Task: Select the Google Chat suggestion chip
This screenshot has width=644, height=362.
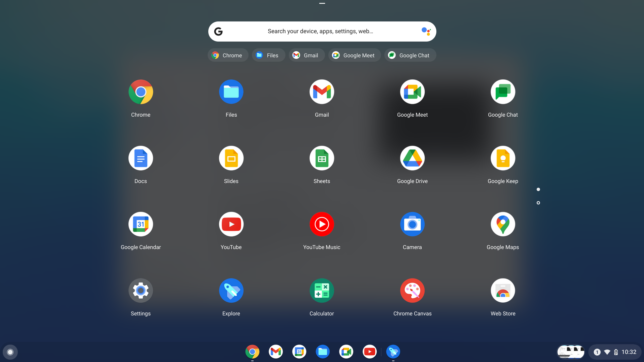Action: click(410, 55)
